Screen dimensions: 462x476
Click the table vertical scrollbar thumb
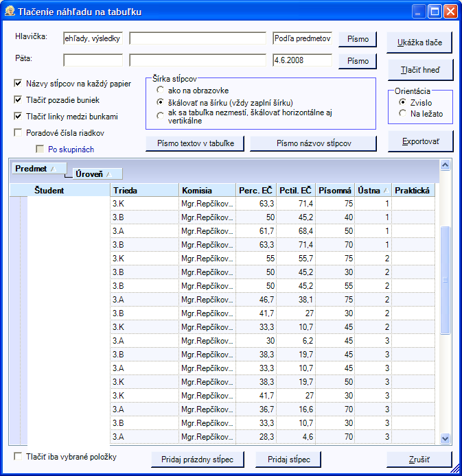click(445, 280)
